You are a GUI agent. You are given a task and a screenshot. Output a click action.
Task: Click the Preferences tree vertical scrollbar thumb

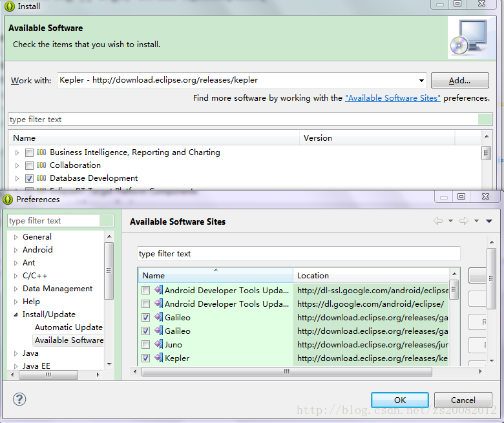click(x=109, y=271)
